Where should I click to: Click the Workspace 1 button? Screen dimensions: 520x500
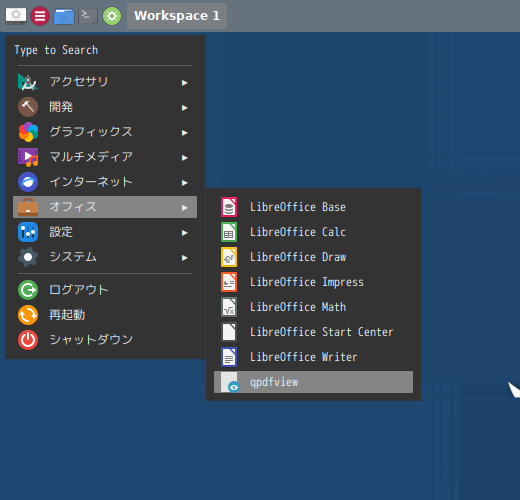pos(177,16)
